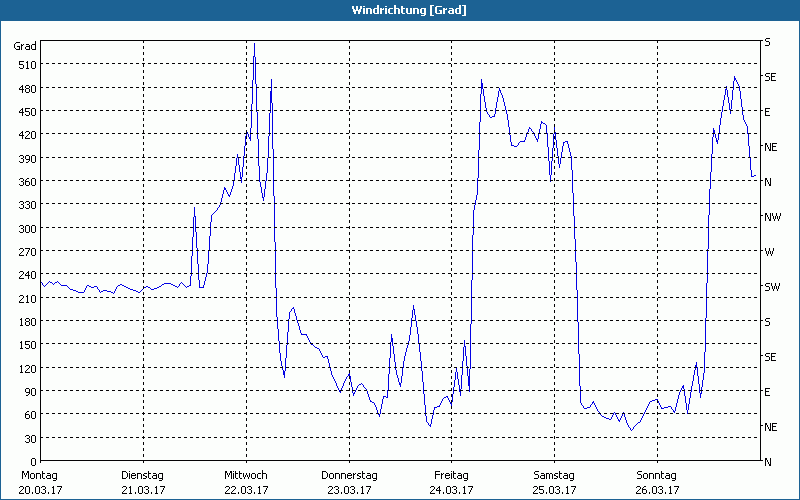Click the 90 degree axis label
Screen dimensions: 800x500
[x=31, y=392]
